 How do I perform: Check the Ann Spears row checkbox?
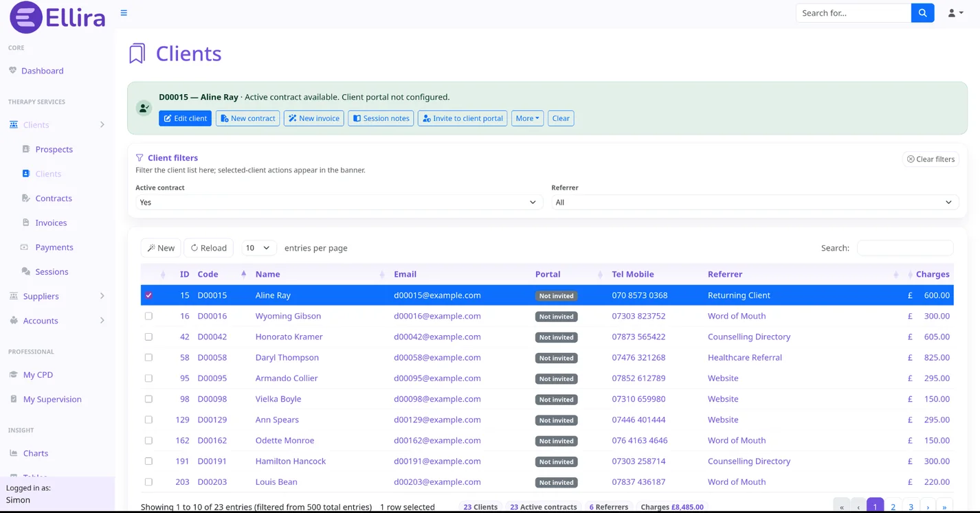pyautogui.click(x=148, y=420)
